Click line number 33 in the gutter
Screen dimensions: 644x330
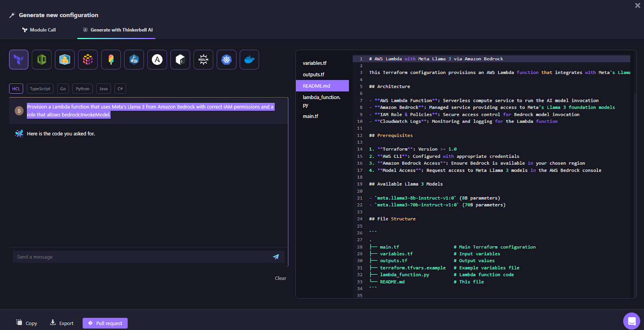click(x=359, y=282)
